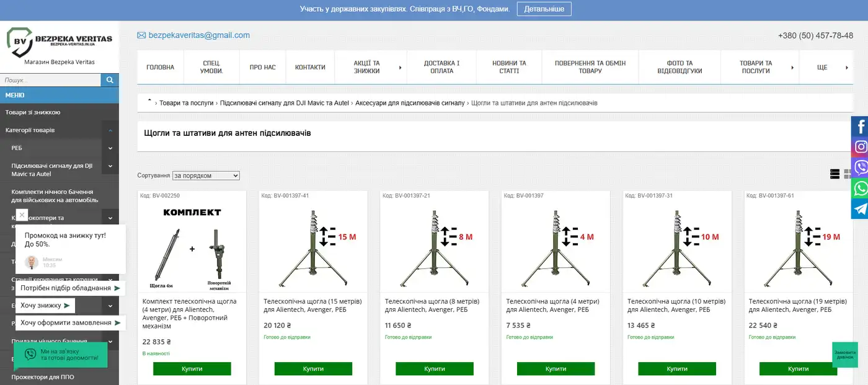Close the promo code chat popup
This screenshot has height=385, width=868.
pyautogui.click(x=22, y=215)
